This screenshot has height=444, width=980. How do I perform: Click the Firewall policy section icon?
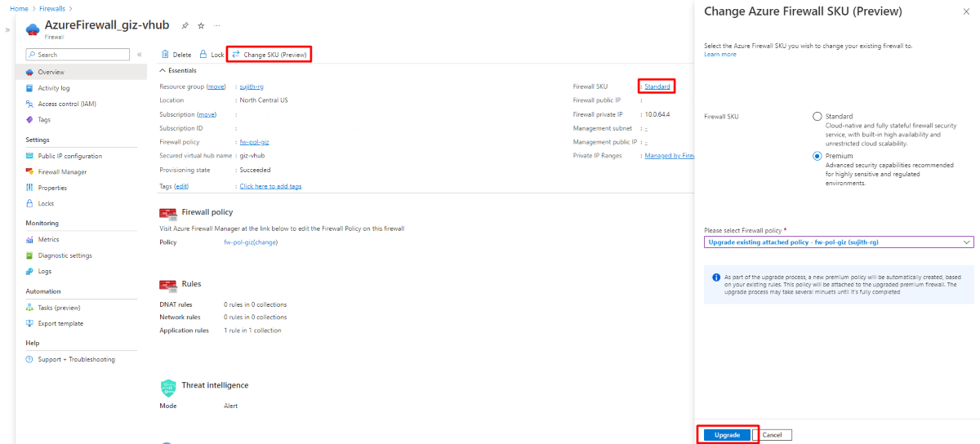(x=168, y=213)
